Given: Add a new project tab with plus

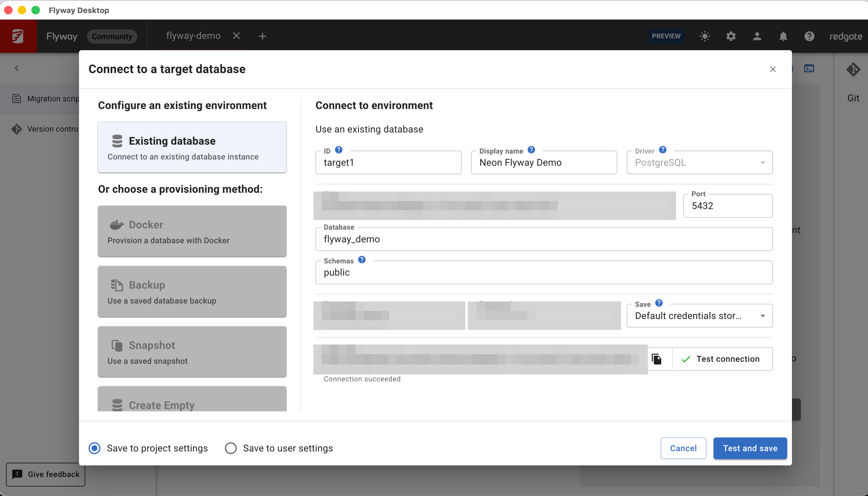Looking at the screenshot, I should tap(262, 36).
